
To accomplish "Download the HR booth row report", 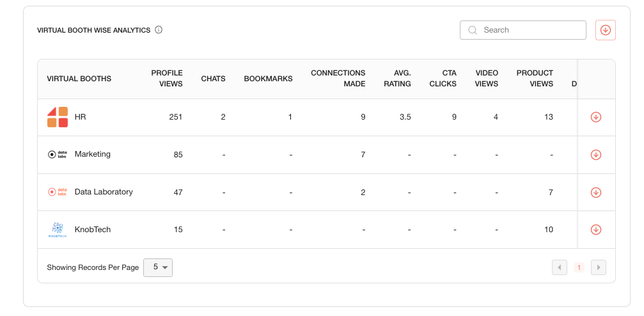I will click(x=595, y=117).
